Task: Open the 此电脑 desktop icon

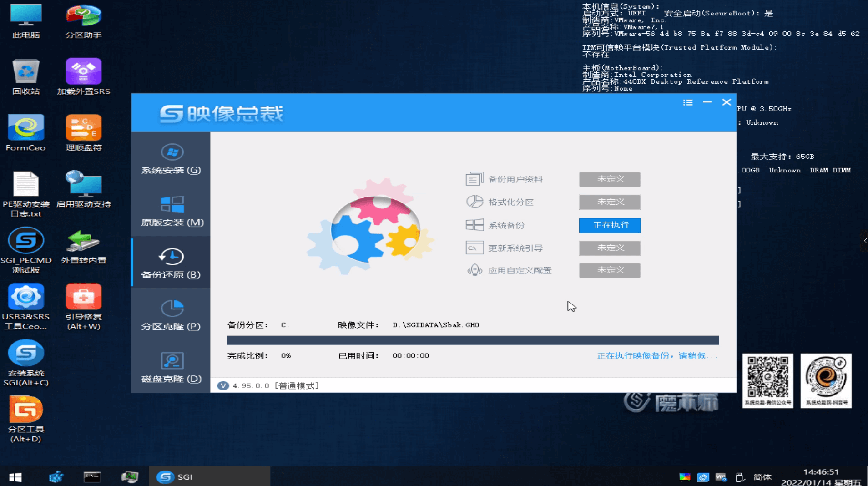Action: (26, 21)
